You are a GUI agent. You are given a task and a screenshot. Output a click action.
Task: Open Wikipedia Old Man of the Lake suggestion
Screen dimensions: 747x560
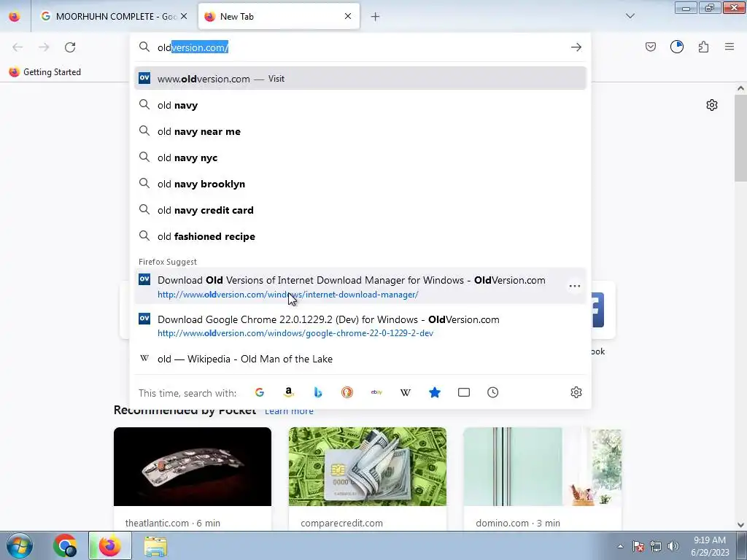[x=360, y=359]
